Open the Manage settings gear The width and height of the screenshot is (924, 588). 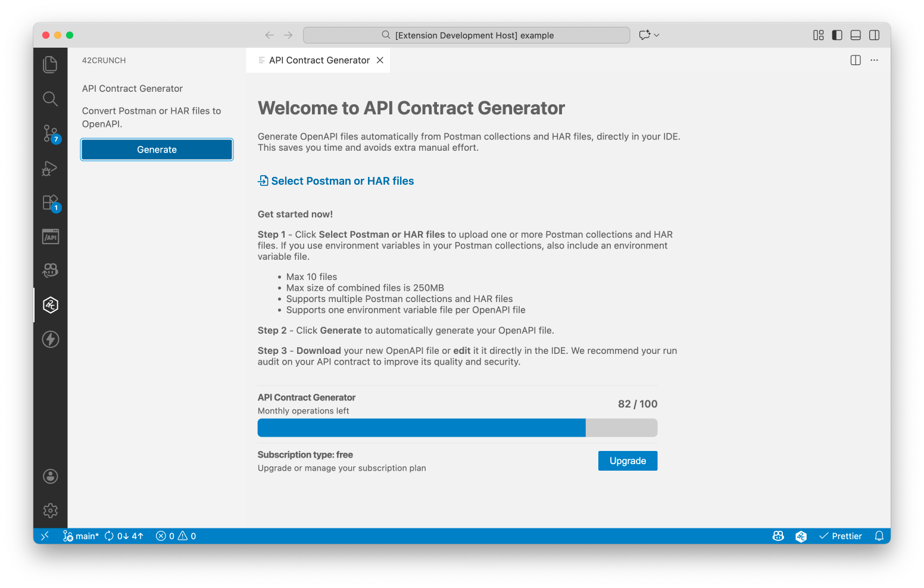[51, 511]
